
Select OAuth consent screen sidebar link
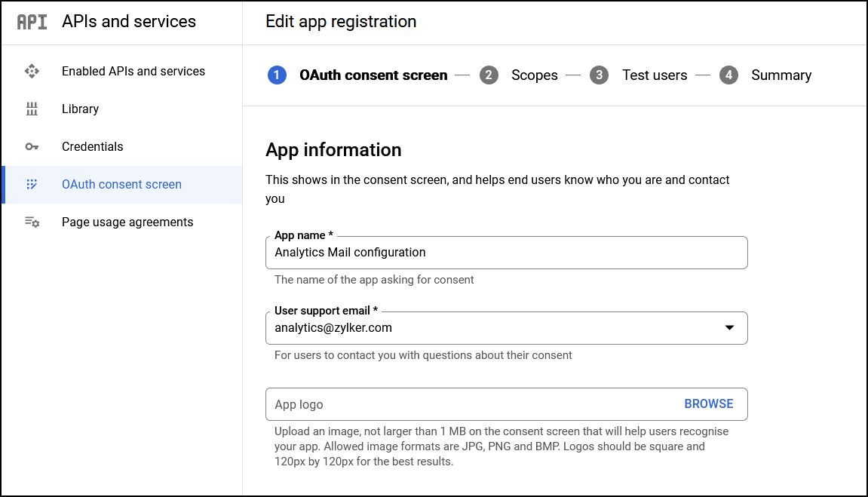click(121, 184)
